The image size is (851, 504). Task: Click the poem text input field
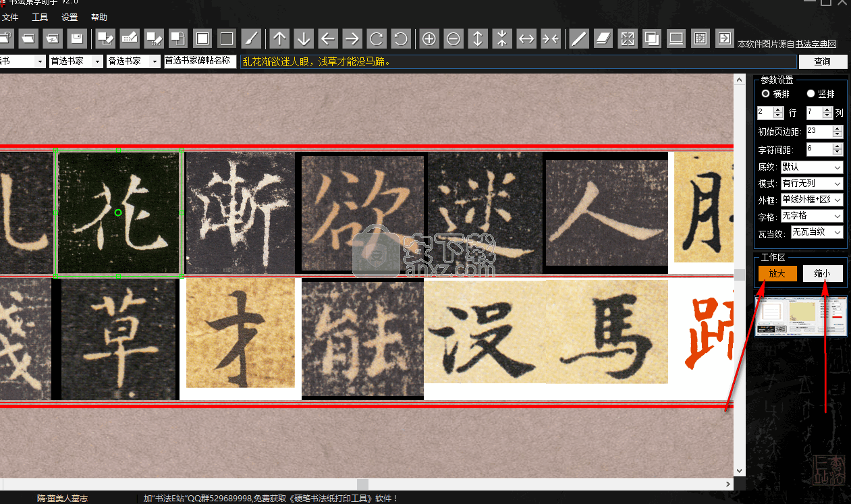518,61
